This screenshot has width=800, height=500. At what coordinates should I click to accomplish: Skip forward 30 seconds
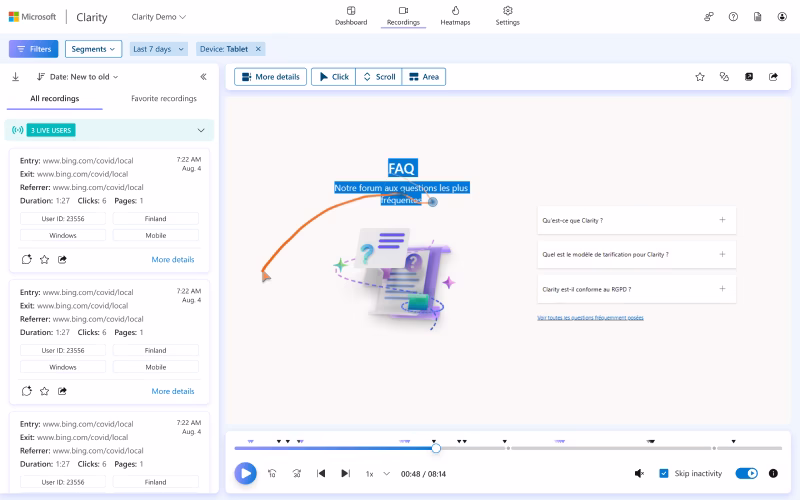click(297, 473)
